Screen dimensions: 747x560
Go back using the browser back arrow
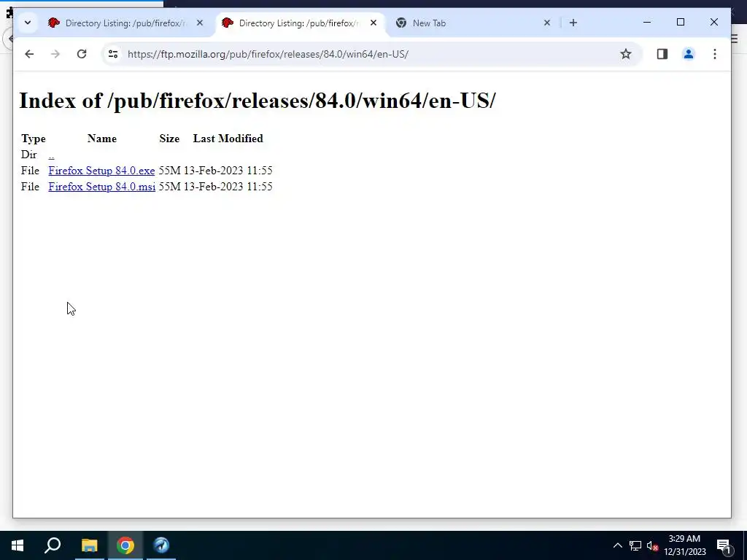[x=29, y=54]
